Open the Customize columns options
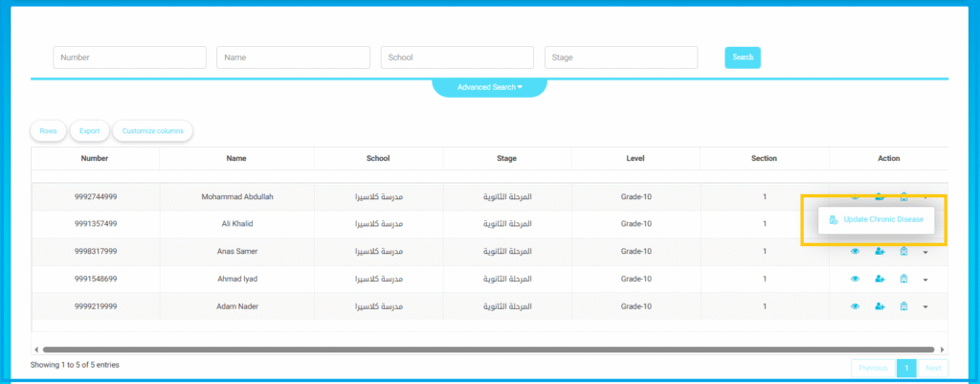The image size is (980, 384). pos(152,130)
